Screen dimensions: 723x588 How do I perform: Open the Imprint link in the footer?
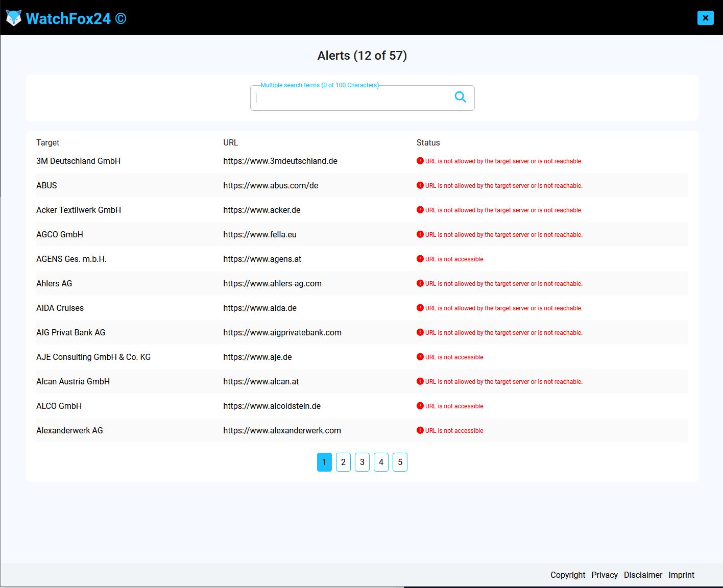[681, 575]
